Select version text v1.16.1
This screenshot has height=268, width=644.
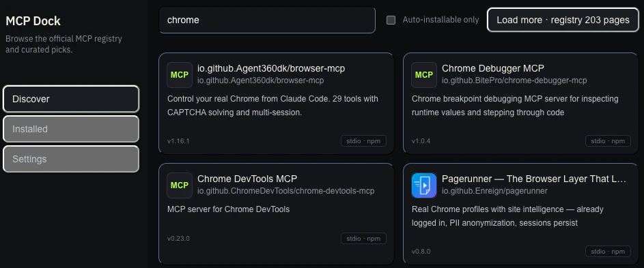178,141
